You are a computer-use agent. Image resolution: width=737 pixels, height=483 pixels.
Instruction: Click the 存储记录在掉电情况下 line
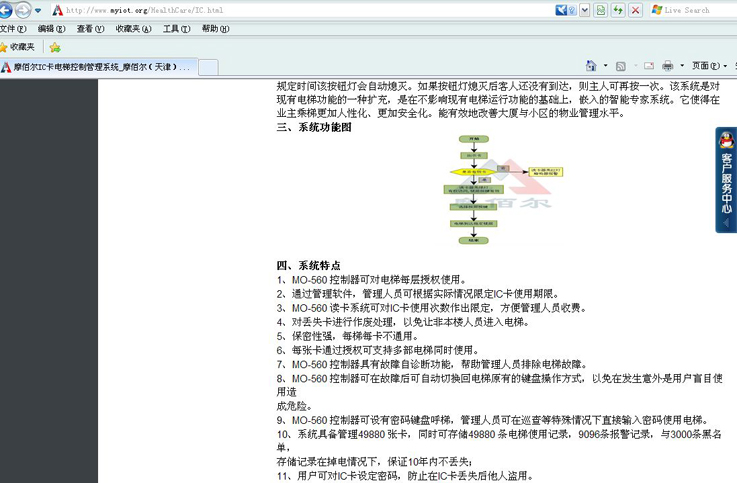(x=375, y=462)
